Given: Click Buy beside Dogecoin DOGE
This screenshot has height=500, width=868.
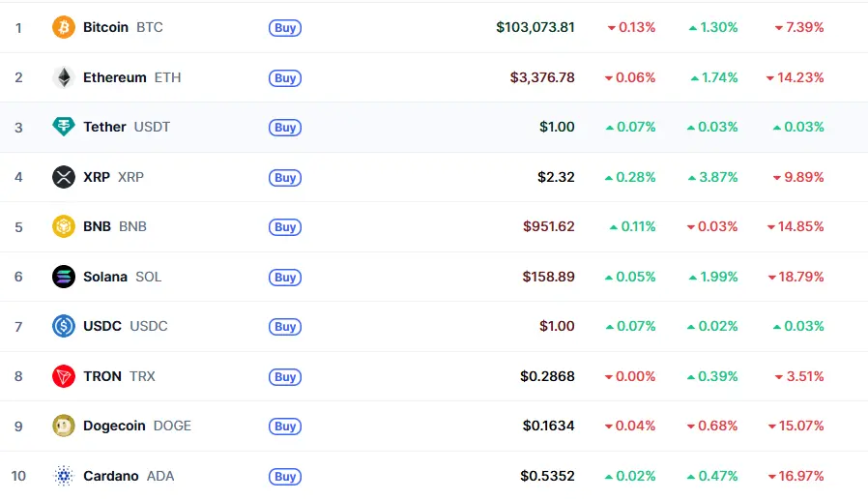Looking at the screenshot, I should click(285, 426).
